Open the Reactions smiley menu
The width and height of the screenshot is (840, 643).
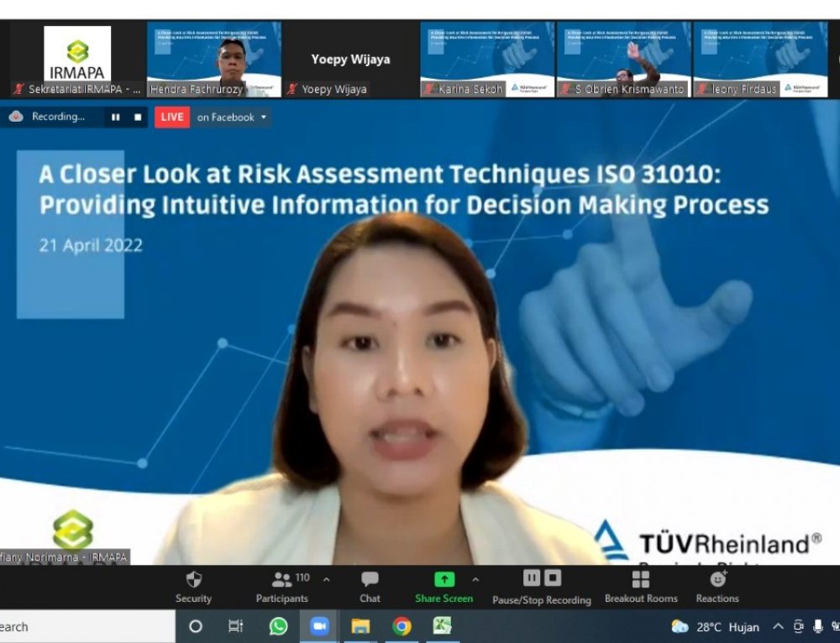point(717,579)
